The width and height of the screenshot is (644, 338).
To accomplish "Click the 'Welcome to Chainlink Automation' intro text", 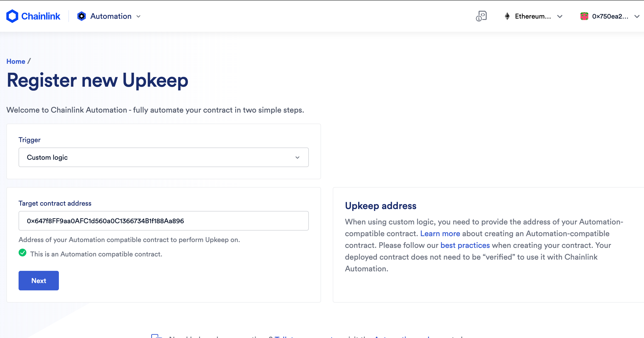I will [x=155, y=110].
